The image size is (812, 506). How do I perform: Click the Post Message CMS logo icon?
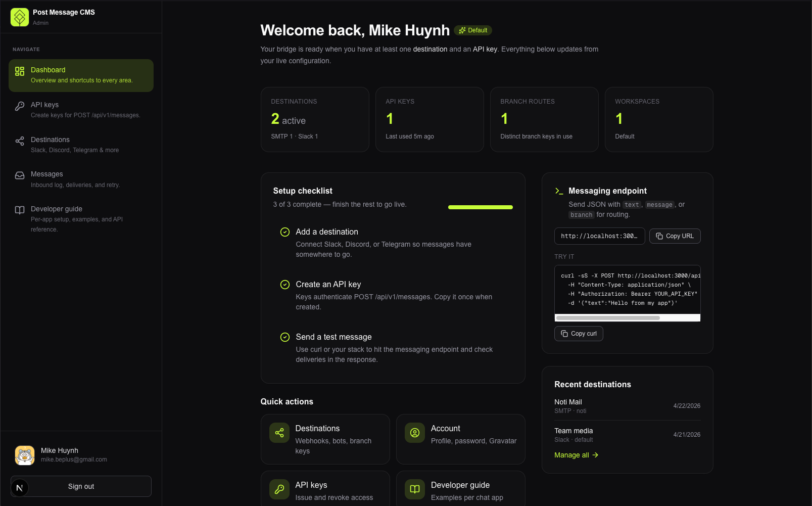[20, 17]
